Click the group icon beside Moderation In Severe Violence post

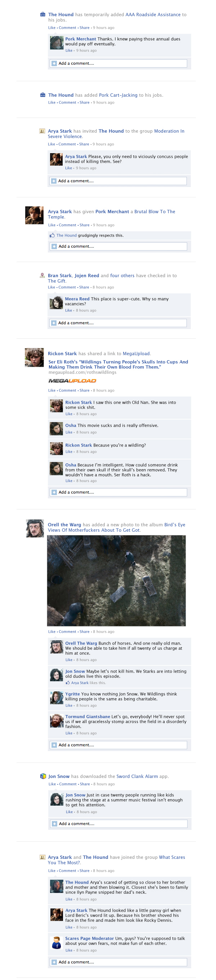[x=42, y=131]
